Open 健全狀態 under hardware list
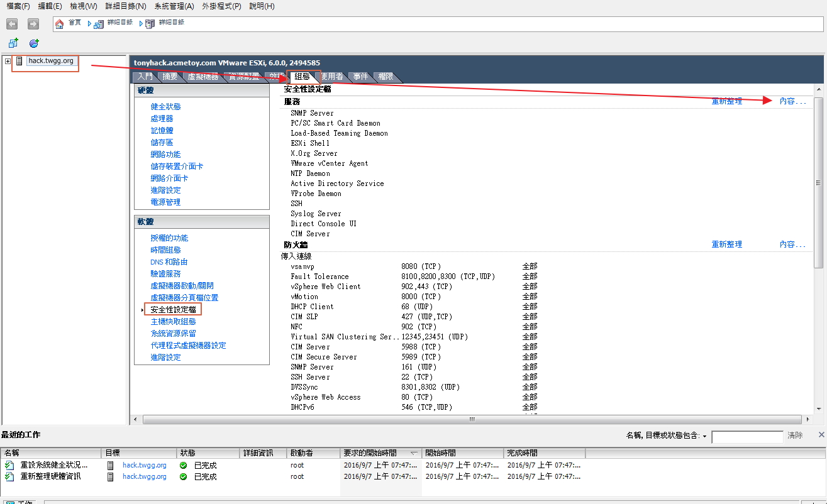The width and height of the screenshot is (827, 504). coord(165,107)
